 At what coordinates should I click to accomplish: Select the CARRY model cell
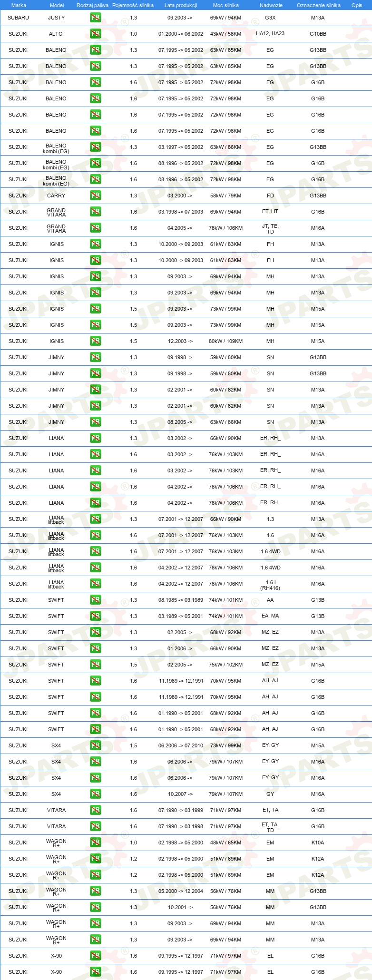pyautogui.click(x=56, y=196)
